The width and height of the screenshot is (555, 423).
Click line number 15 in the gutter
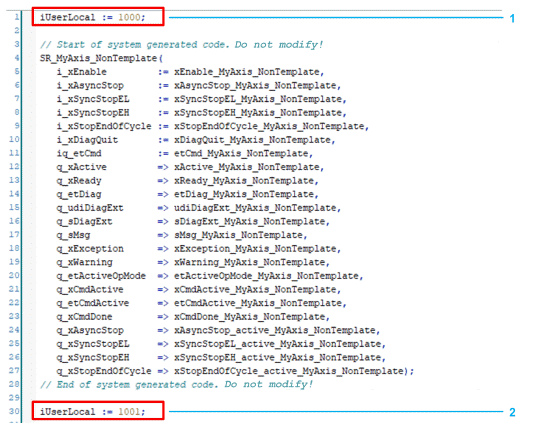click(14, 207)
